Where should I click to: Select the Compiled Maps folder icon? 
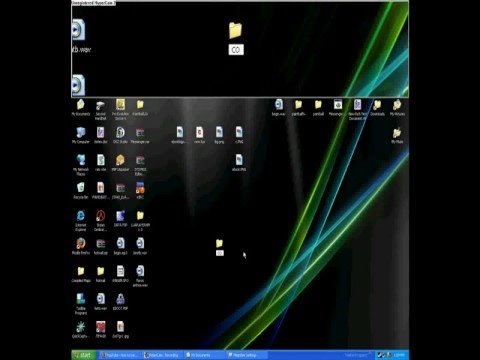tap(81, 274)
